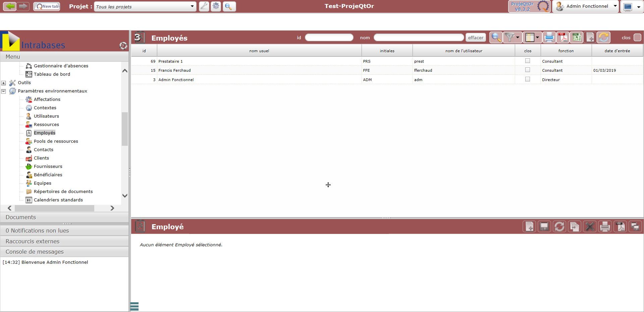Click the Bénéficiaires icon
Image resolution: width=644 pixels, height=312 pixels.
click(x=29, y=175)
